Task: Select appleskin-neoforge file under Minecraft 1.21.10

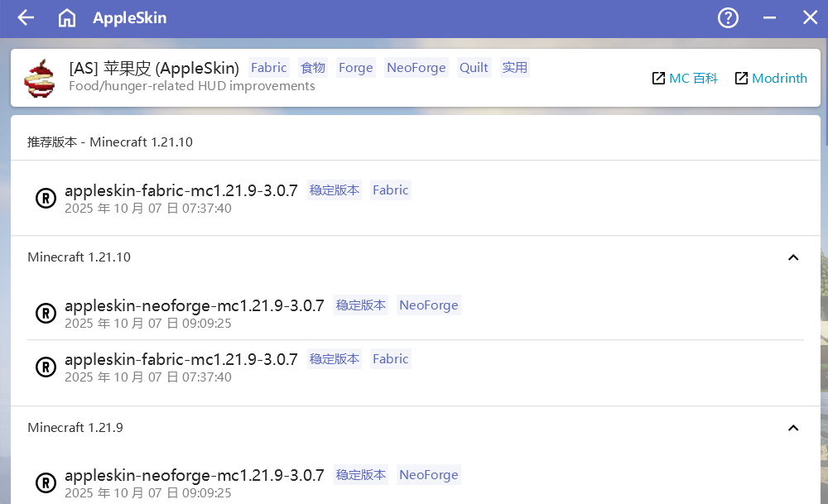Action: coord(194,305)
